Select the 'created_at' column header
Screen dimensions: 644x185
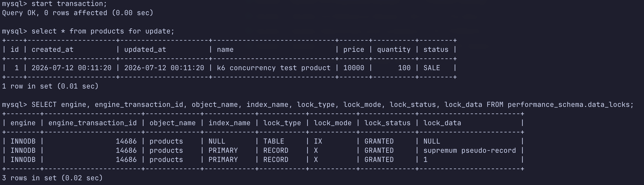tap(53, 50)
